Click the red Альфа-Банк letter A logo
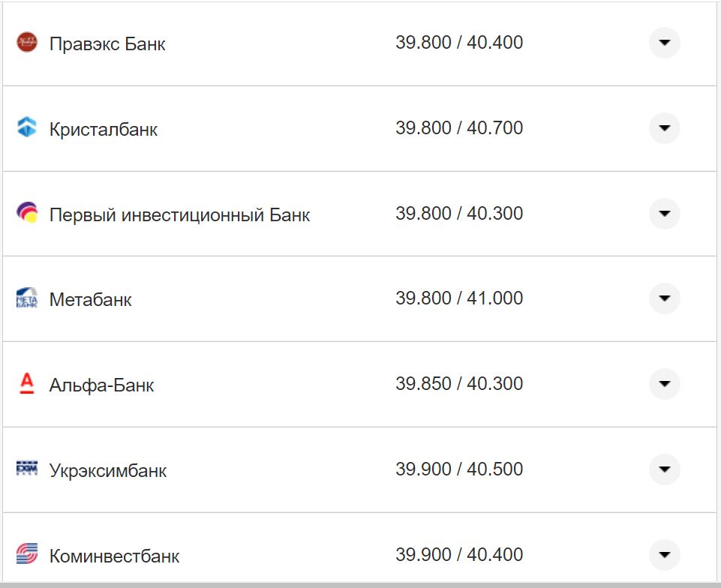 point(27,383)
